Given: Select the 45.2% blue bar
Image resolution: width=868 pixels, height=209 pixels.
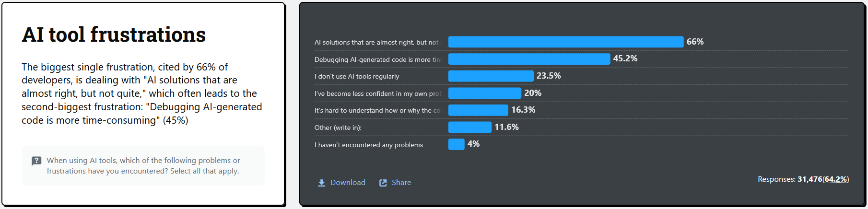Looking at the screenshot, I should [x=529, y=59].
